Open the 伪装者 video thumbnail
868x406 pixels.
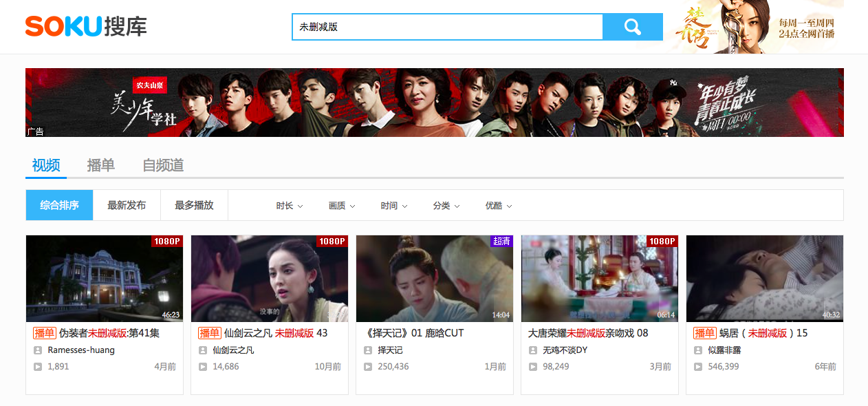tap(105, 279)
